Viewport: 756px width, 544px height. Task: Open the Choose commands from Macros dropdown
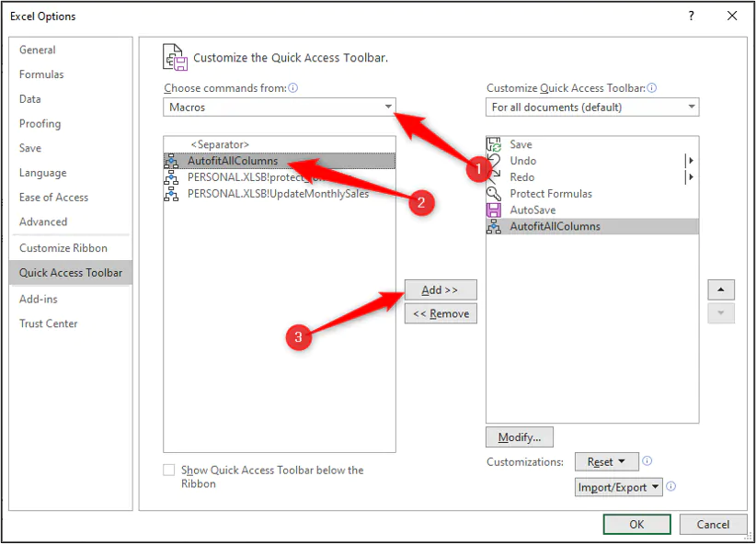point(280,107)
